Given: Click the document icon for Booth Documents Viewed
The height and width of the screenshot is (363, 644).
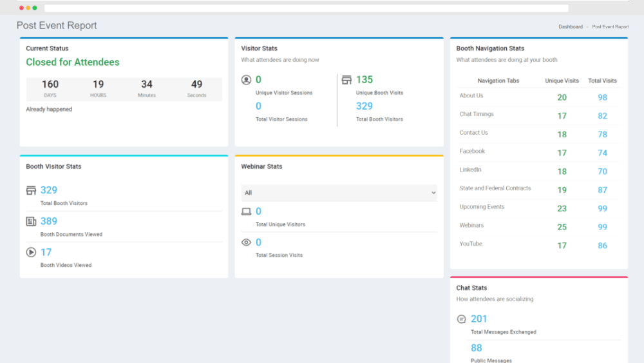Looking at the screenshot, I should [x=31, y=221].
